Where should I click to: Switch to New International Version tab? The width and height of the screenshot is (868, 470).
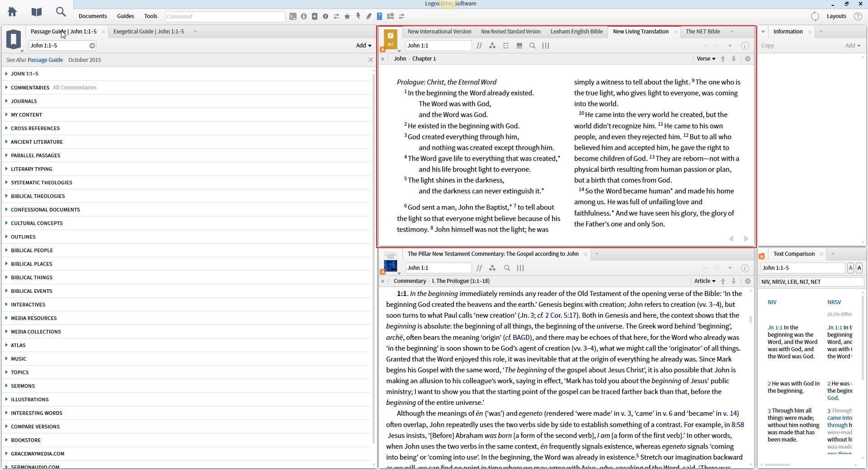pyautogui.click(x=439, y=32)
